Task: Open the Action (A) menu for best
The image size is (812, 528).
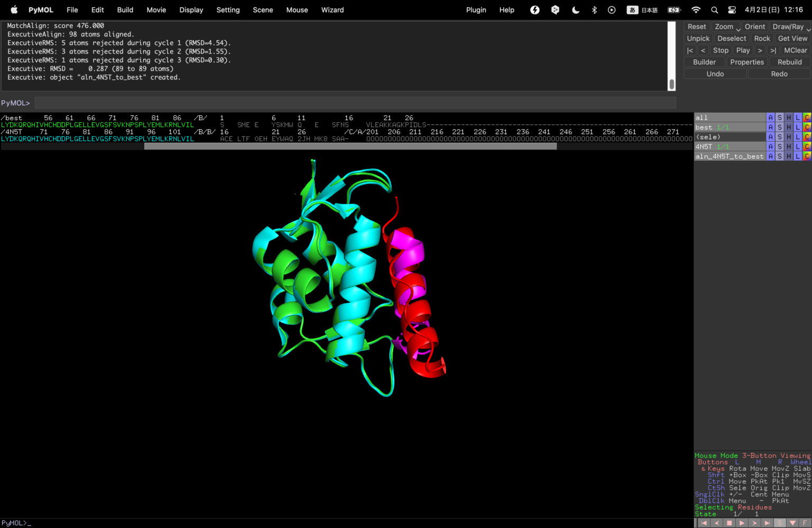Action: 770,128
